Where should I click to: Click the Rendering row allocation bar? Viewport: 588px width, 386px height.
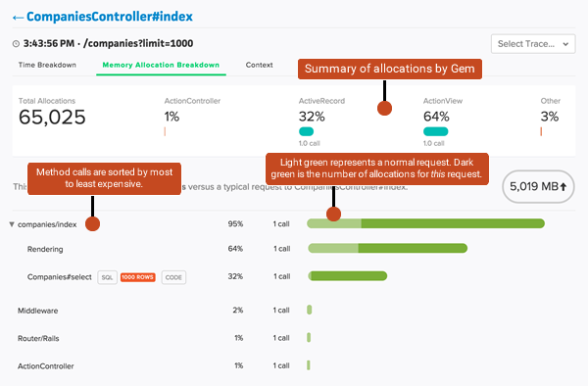387,248
